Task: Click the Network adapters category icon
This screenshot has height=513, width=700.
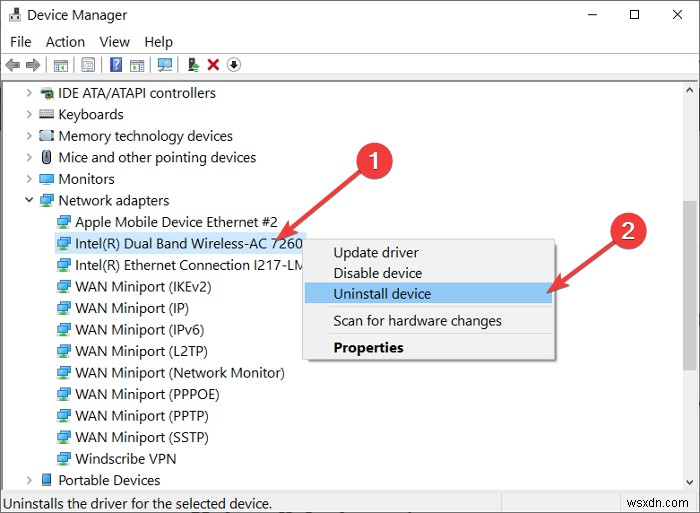Action: [x=46, y=200]
